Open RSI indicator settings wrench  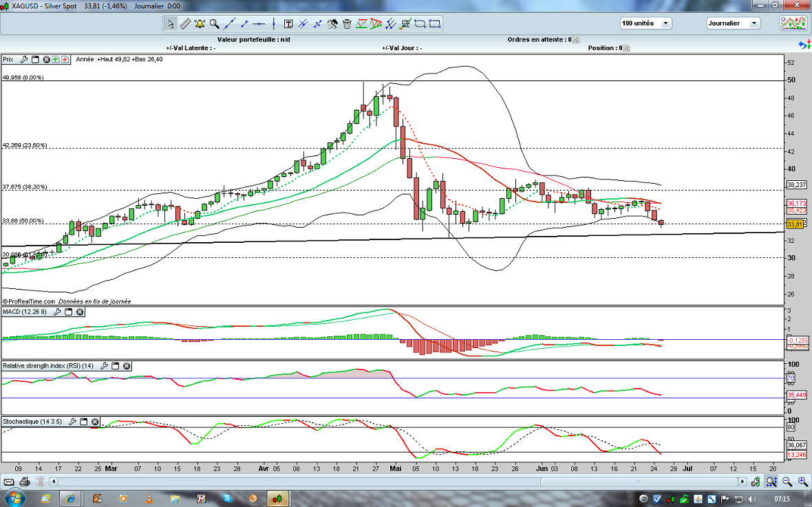tap(103, 366)
